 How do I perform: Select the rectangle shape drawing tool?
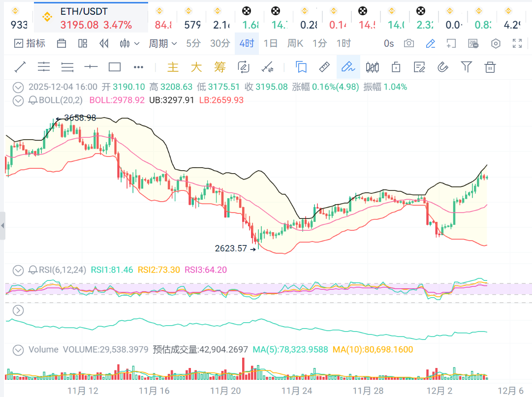[x=115, y=67]
